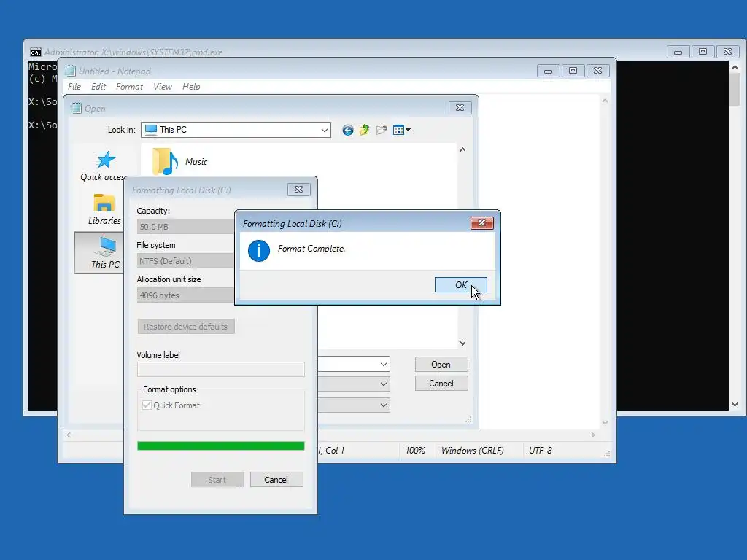Maximize the Command Prompt window
This screenshot has height=560, width=747.
click(x=703, y=52)
